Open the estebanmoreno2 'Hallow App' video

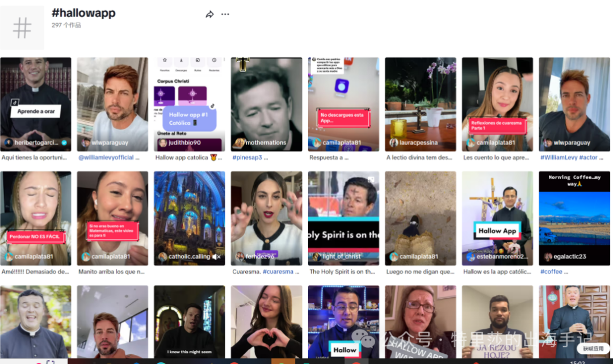pos(497,218)
